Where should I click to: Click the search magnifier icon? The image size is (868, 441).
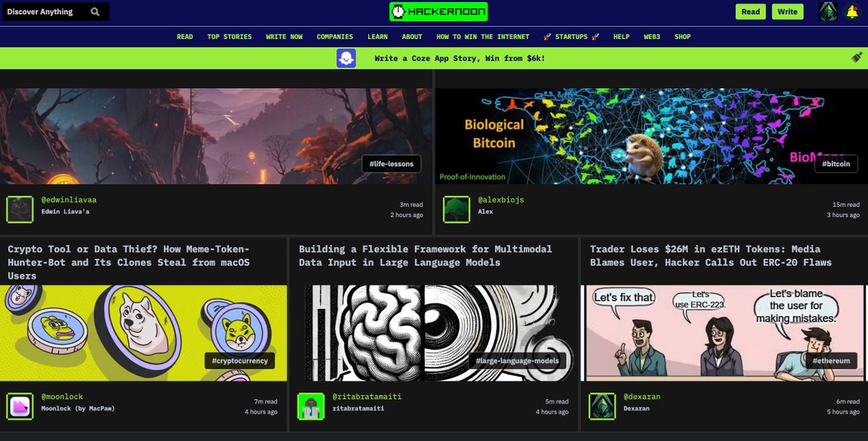95,12
